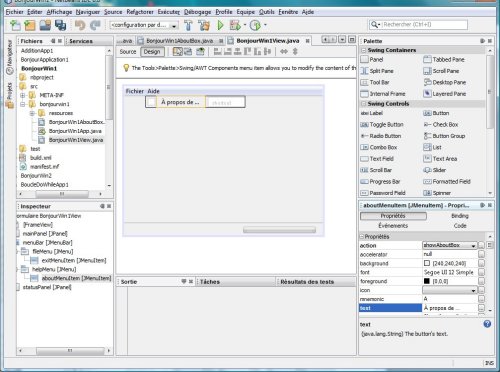This screenshot has width=500, height=372.
Task: Toggle the Propriétés button in properties panel
Action: click(393, 216)
